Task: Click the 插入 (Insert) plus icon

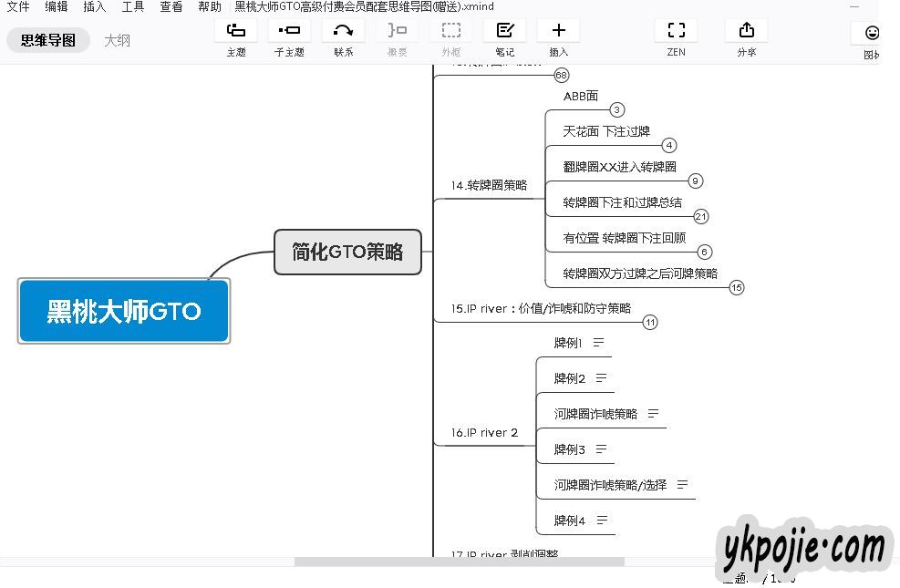Action: (x=558, y=31)
